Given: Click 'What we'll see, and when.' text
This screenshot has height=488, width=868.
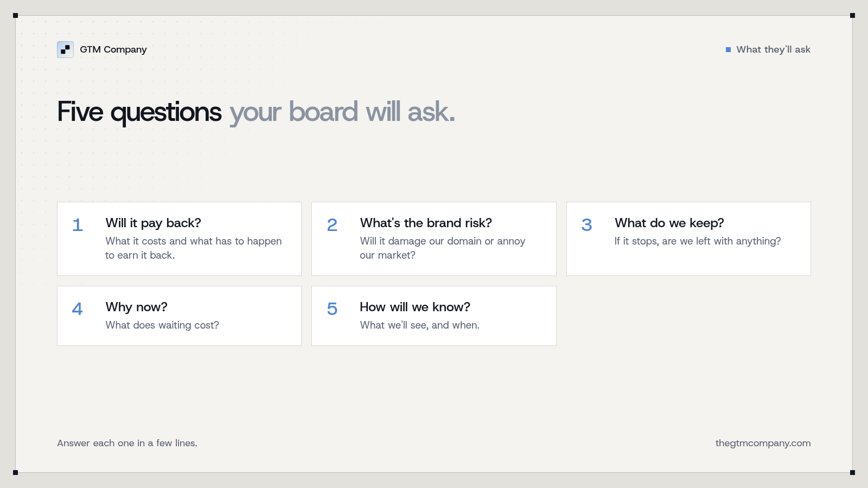Looking at the screenshot, I should [x=419, y=325].
